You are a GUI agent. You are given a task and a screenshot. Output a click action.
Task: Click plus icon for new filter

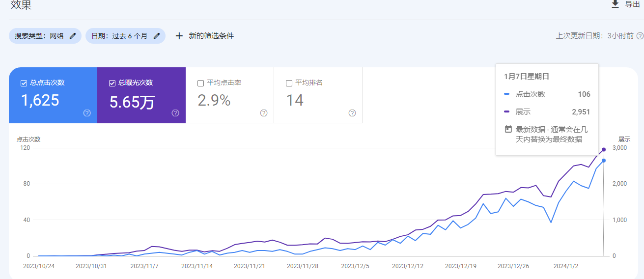tap(179, 36)
